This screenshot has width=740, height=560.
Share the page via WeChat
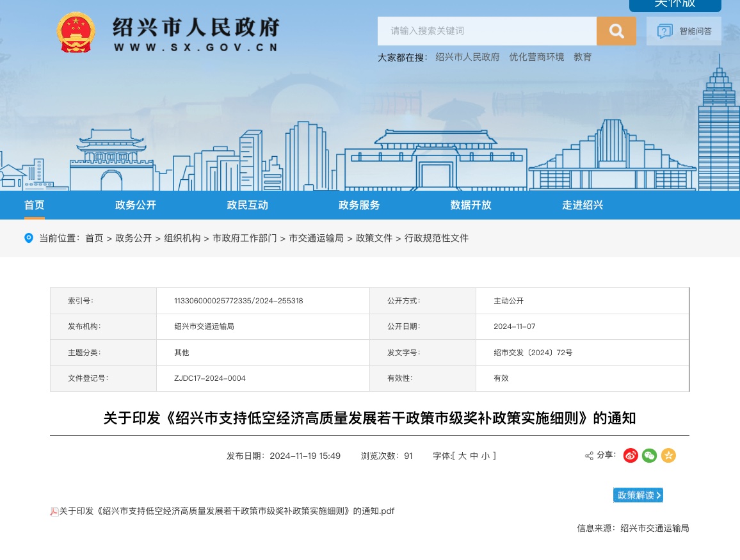pyautogui.click(x=649, y=456)
